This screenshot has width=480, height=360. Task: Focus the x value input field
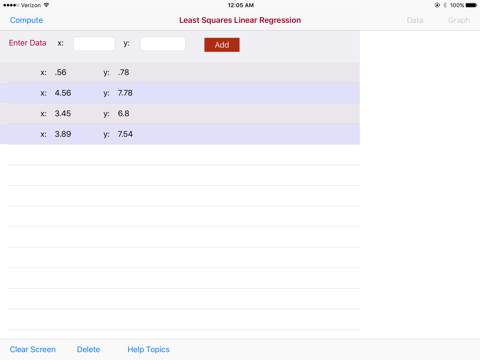[94, 44]
